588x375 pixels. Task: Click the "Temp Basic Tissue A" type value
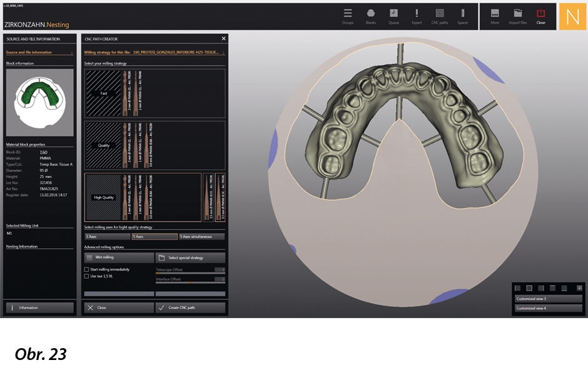[56, 164]
